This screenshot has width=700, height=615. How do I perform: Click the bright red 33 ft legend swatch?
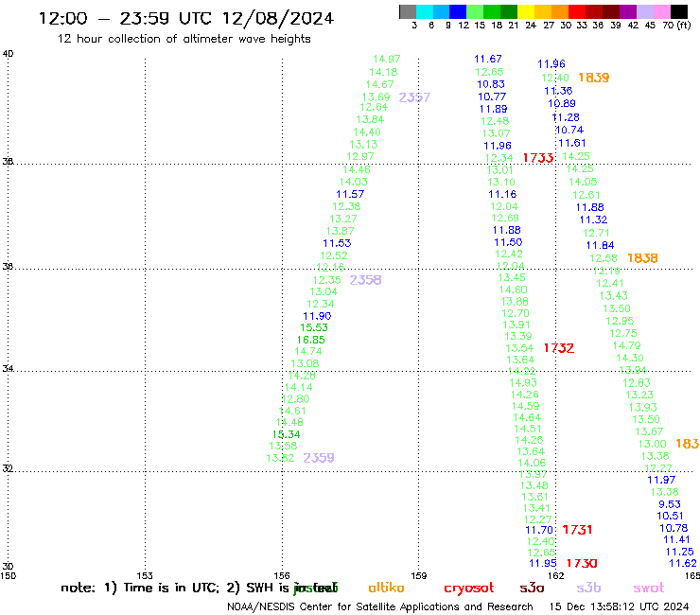(x=577, y=11)
